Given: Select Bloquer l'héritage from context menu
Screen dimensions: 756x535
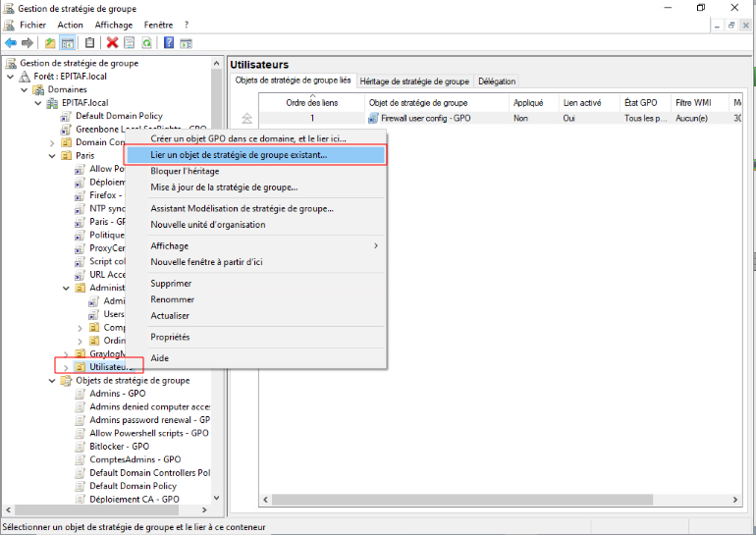Looking at the screenshot, I should point(185,171).
